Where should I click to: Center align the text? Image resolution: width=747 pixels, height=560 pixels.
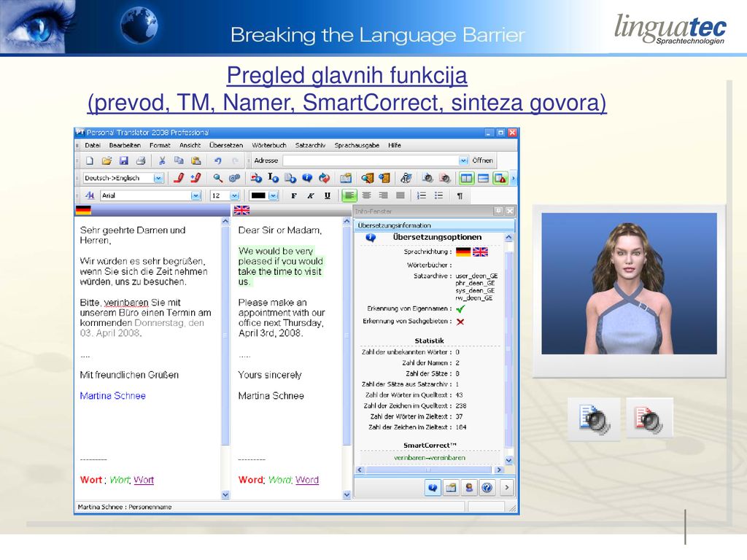(x=366, y=195)
